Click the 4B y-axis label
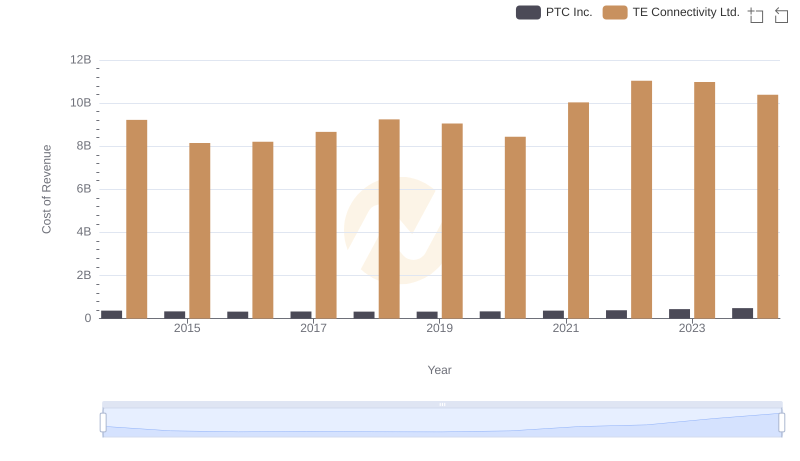The height and width of the screenshot is (461, 800). point(84,232)
